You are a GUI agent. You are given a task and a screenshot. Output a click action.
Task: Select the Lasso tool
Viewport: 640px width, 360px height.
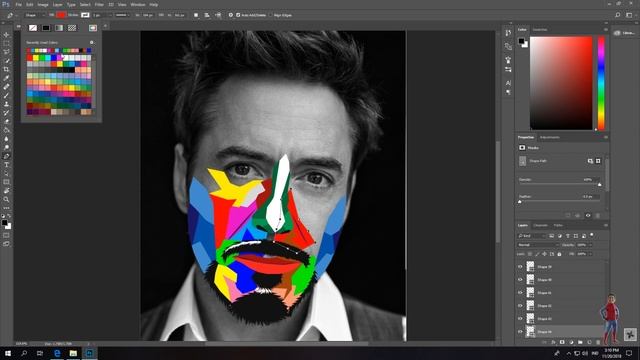pyautogui.click(x=6, y=52)
